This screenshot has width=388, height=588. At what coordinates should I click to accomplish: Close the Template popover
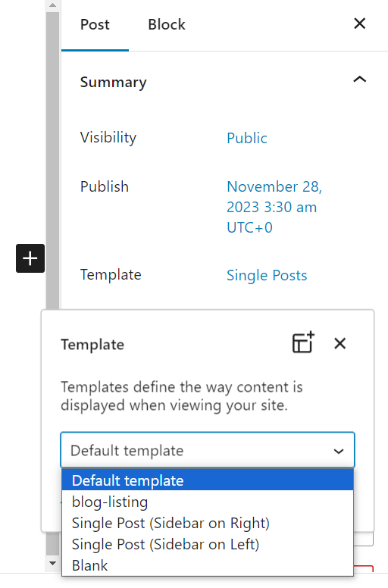(x=340, y=343)
